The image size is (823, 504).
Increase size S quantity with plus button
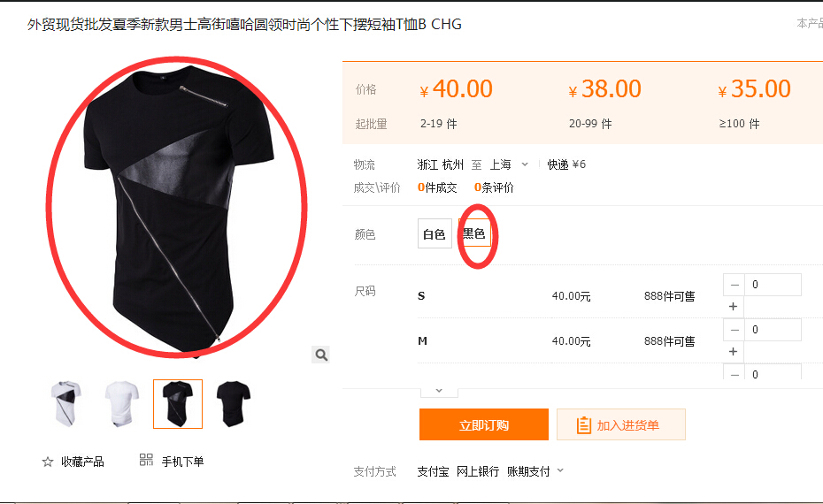click(x=734, y=307)
